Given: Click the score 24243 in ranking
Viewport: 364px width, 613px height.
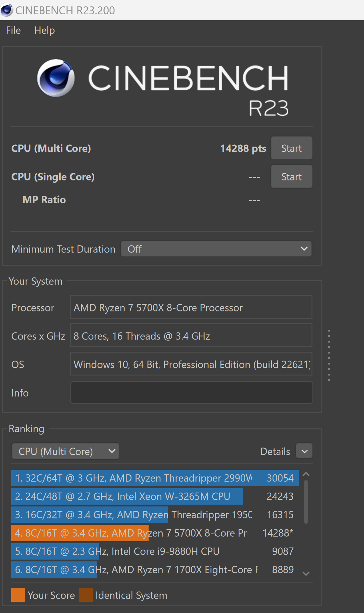Looking at the screenshot, I should 280,496.
